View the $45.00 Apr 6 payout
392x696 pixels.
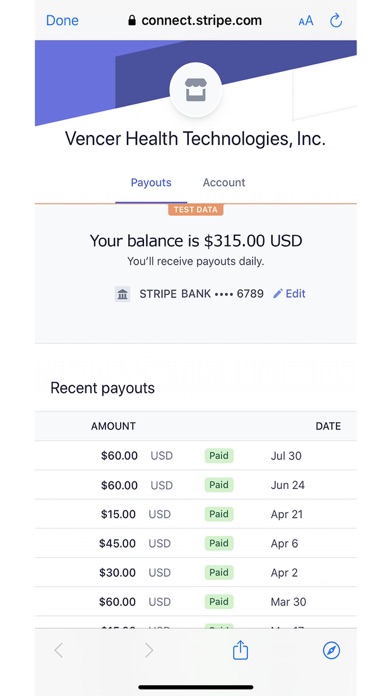point(196,543)
